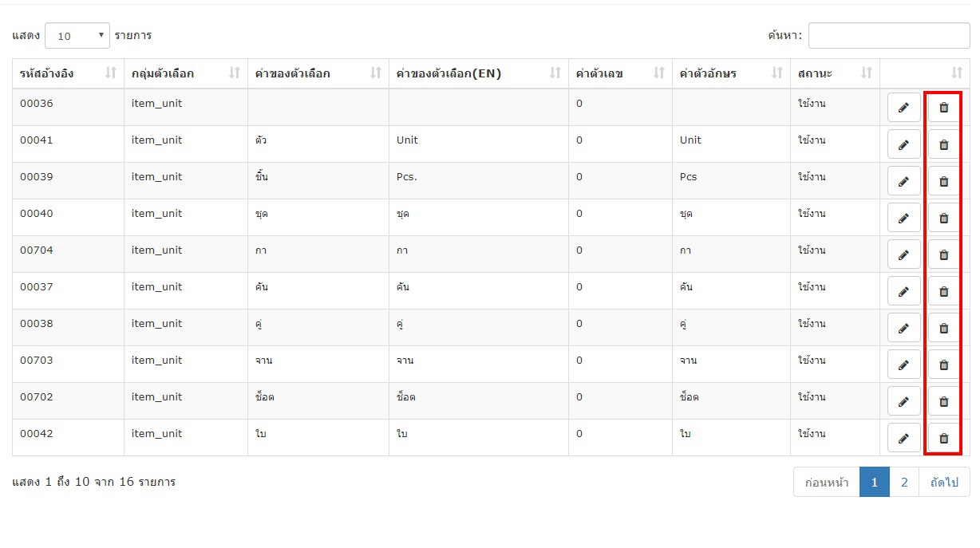Edit the 00704 record
Screen dimensions: 980x548
[903, 254]
